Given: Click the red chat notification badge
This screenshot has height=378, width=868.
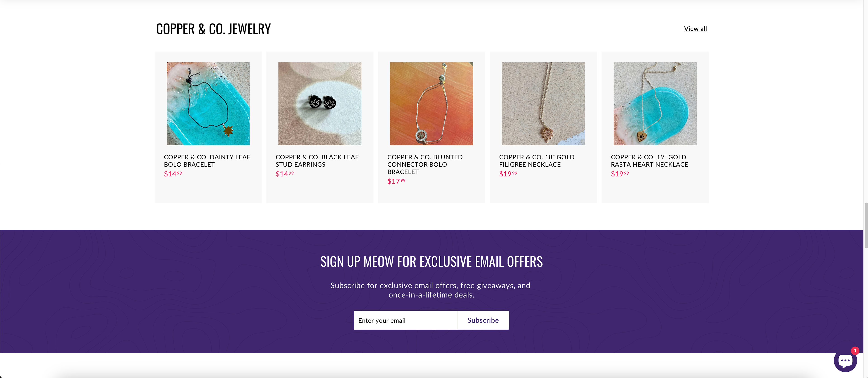Looking at the screenshot, I should tap(855, 351).
